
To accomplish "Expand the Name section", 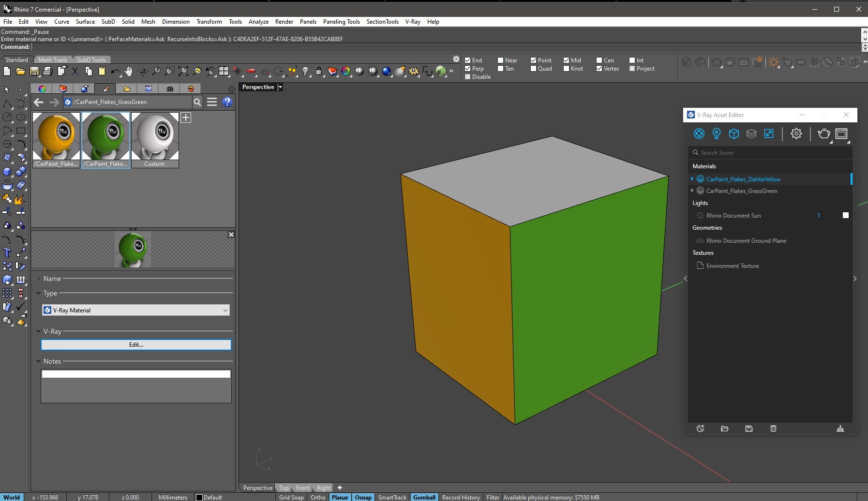I will tap(39, 279).
